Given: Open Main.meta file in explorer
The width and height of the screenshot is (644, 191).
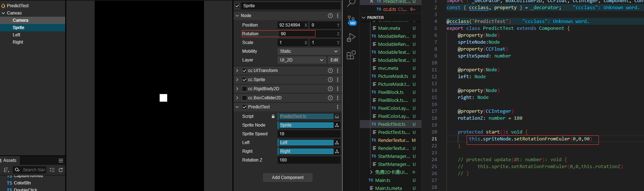Looking at the screenshot, I should pyautogui.click(x=389, y=28).
